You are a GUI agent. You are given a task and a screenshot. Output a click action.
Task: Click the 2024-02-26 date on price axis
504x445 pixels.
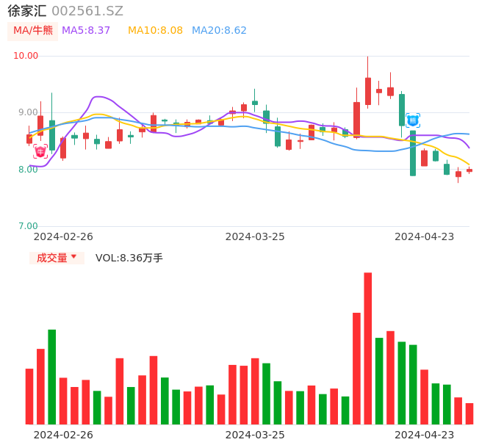(x=63, y=236)
